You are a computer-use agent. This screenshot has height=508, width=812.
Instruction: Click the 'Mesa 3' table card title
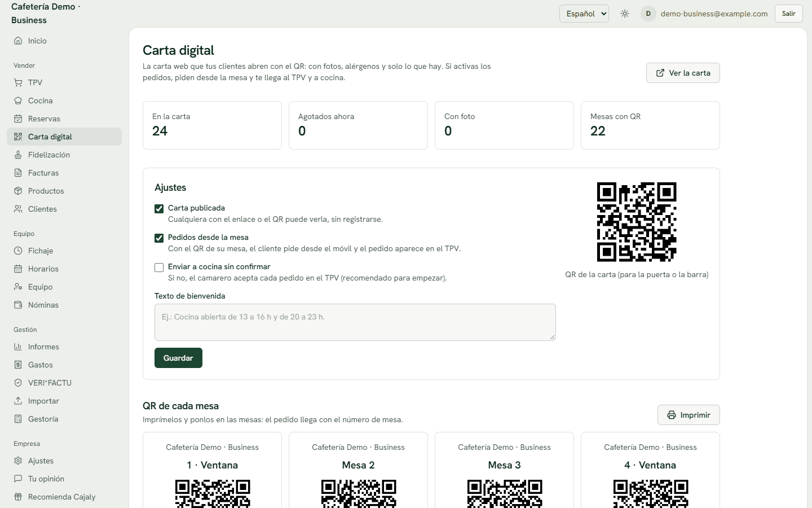coord(504,465)
